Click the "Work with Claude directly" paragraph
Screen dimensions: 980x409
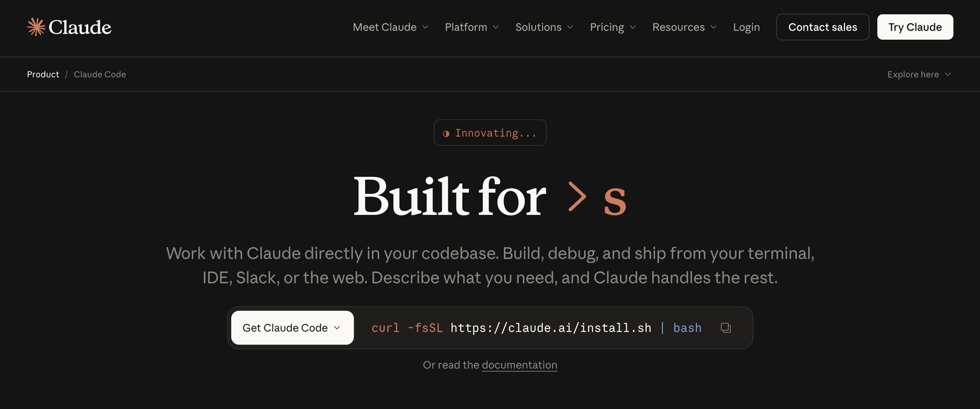click(490, 265)
